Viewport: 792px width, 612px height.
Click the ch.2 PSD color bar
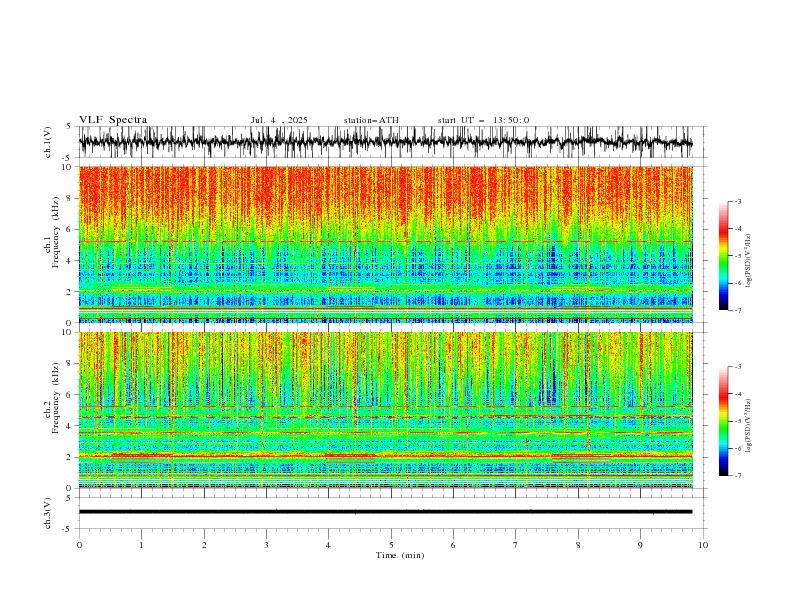[723, 421]
